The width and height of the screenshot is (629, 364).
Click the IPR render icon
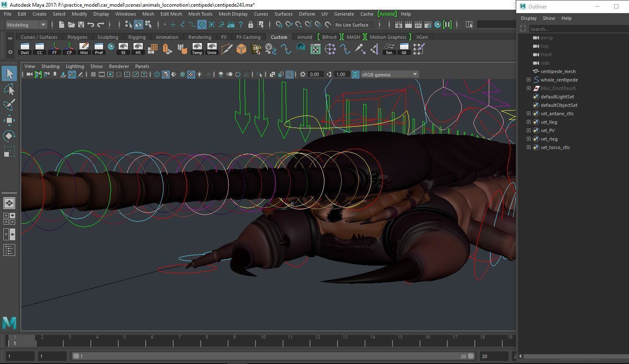tap(418, 24)
